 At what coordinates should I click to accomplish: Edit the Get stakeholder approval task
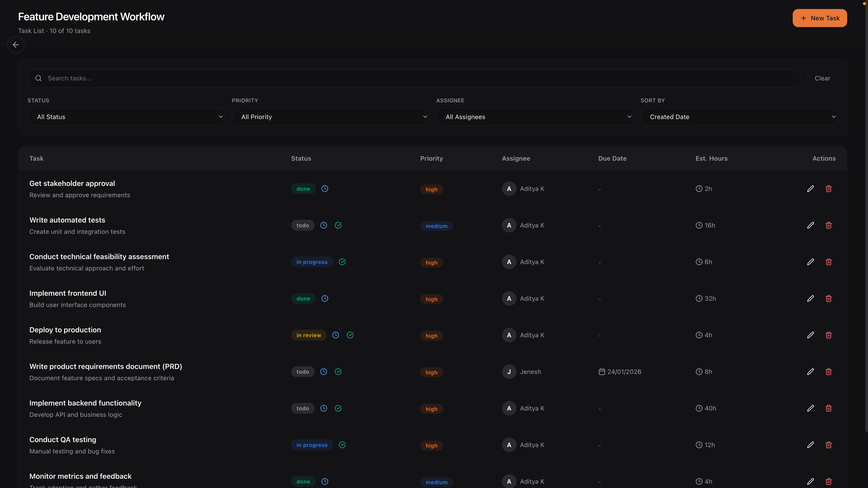810,189
